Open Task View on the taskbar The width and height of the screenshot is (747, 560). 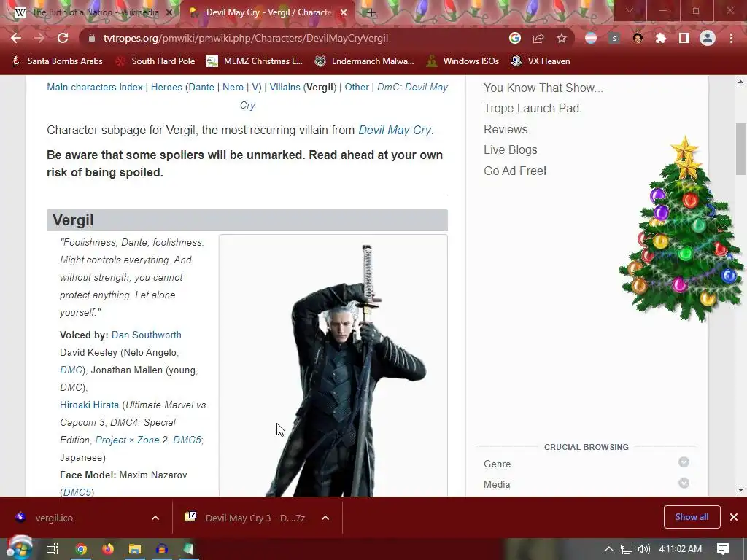pyautogui.click(x=53, y=549)
